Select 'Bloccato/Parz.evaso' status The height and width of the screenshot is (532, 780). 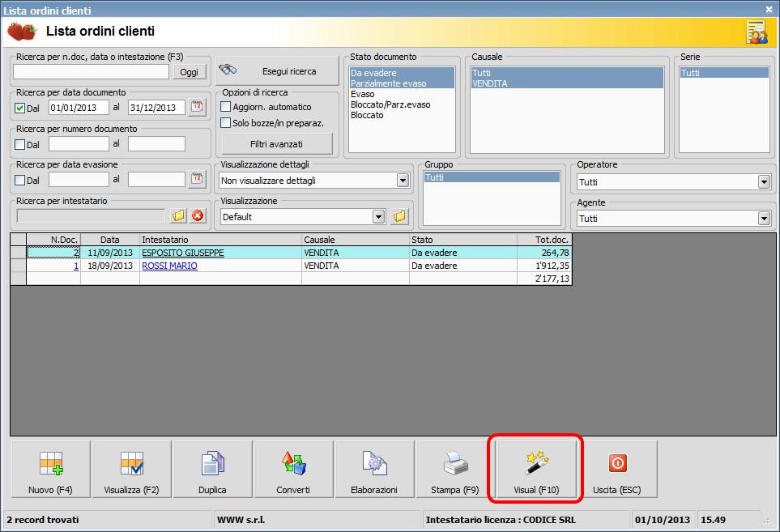pyautogui.click(x=402, y=104)
